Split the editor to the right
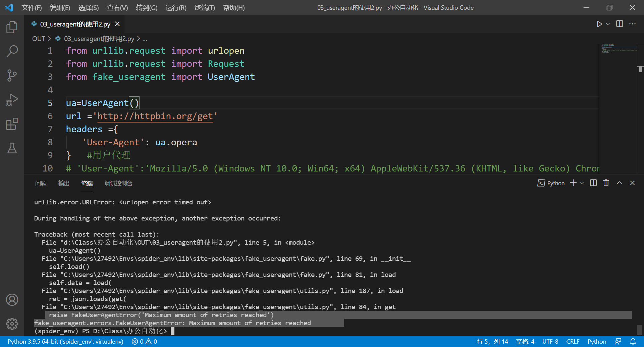 click(620, 24)
